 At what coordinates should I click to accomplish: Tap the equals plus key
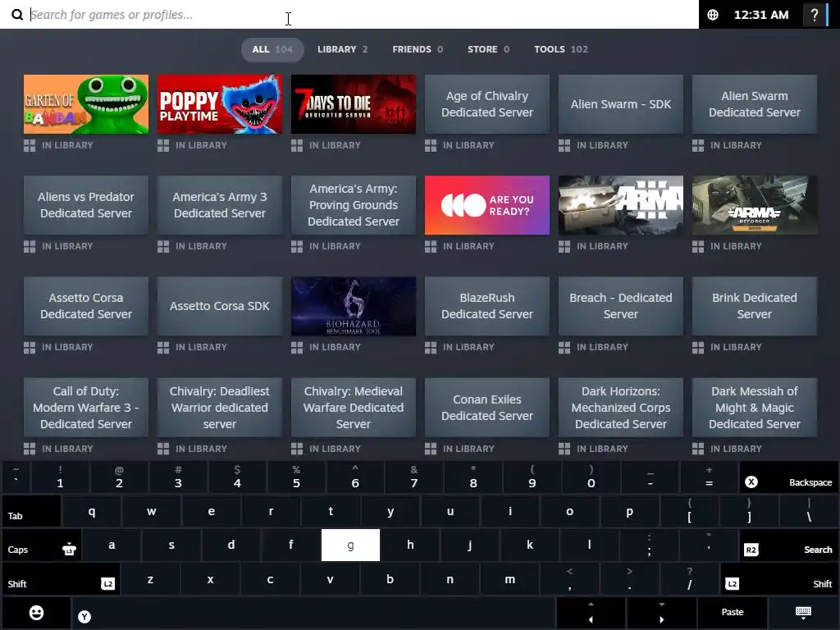coord(709,477)
